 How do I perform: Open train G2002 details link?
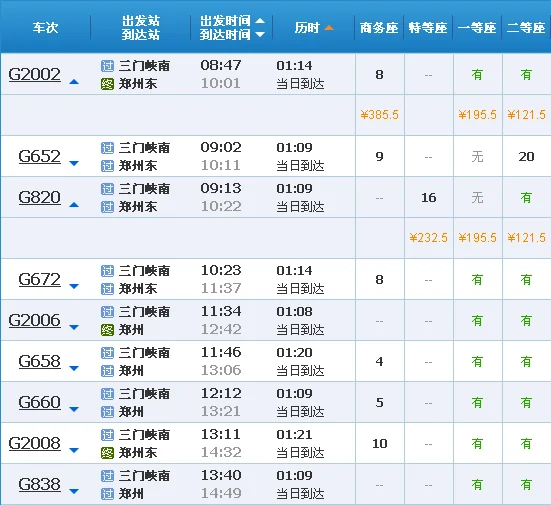(34, 74)
